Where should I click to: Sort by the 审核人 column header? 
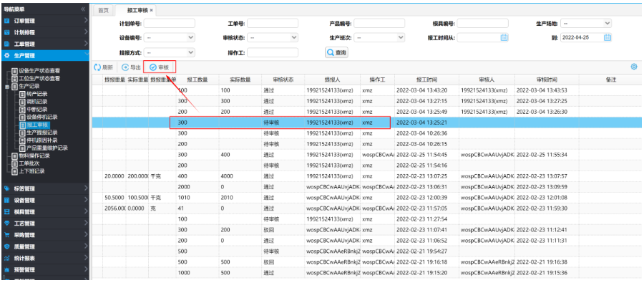pyautogui.click(x=487, y=80)
